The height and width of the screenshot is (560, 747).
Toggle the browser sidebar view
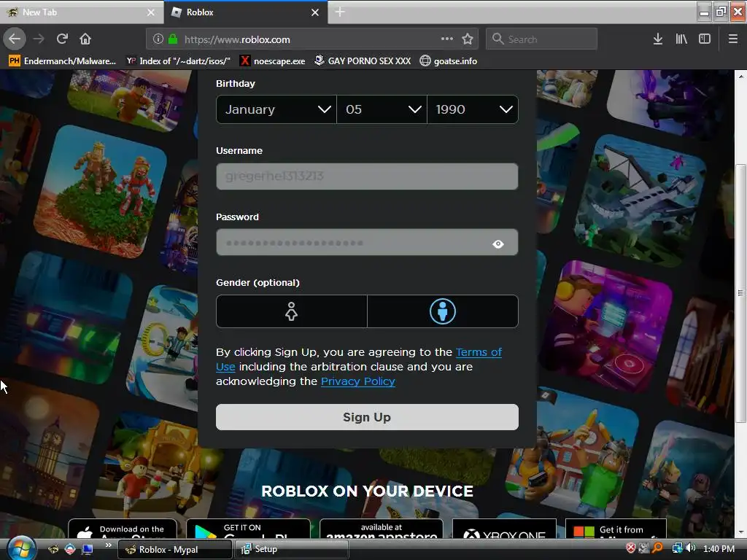point(705,39)
